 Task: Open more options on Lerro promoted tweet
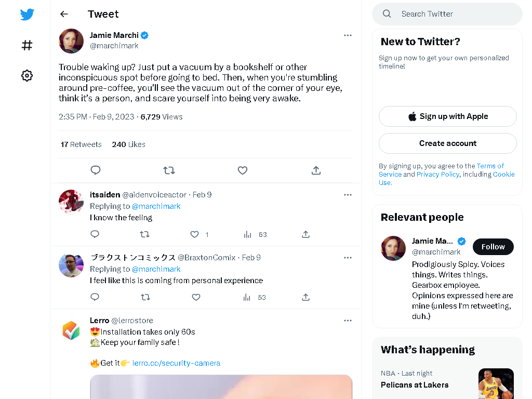tap(348, 321)
